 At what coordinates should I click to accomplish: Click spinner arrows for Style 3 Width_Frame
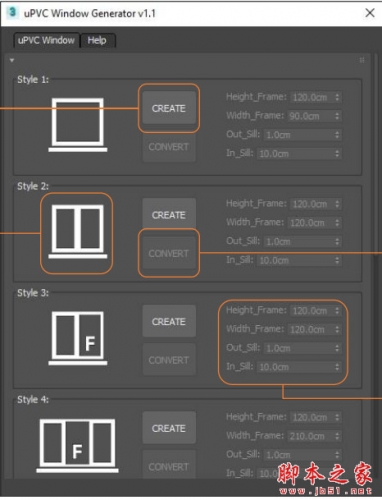pyautogui.click(x=337, y=329)
